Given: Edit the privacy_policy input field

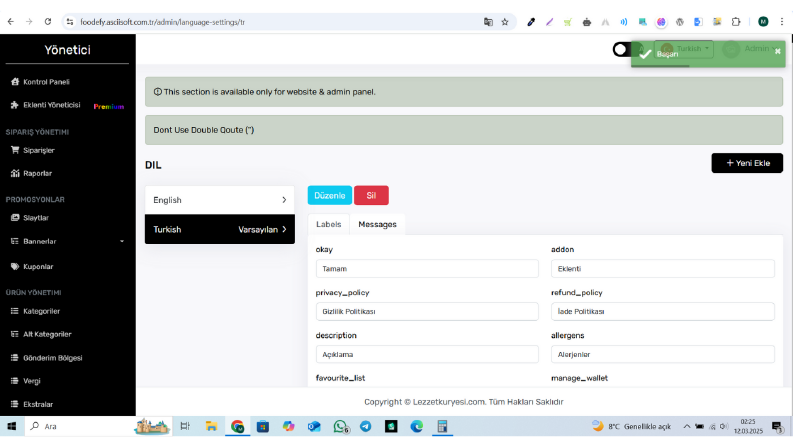Looking at the screenshot, I should [x=427, y=311].
